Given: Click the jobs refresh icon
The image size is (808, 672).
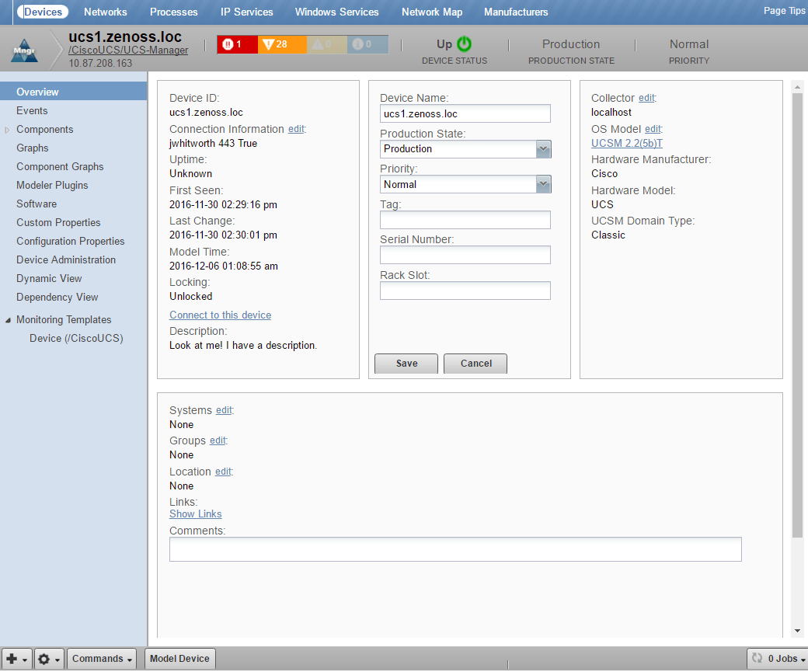Looking at the screenshot, I should [757, 658].
